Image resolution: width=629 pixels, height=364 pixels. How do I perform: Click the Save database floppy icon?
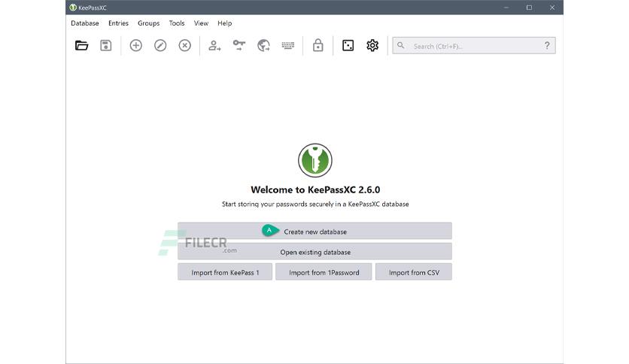[106, 46]
